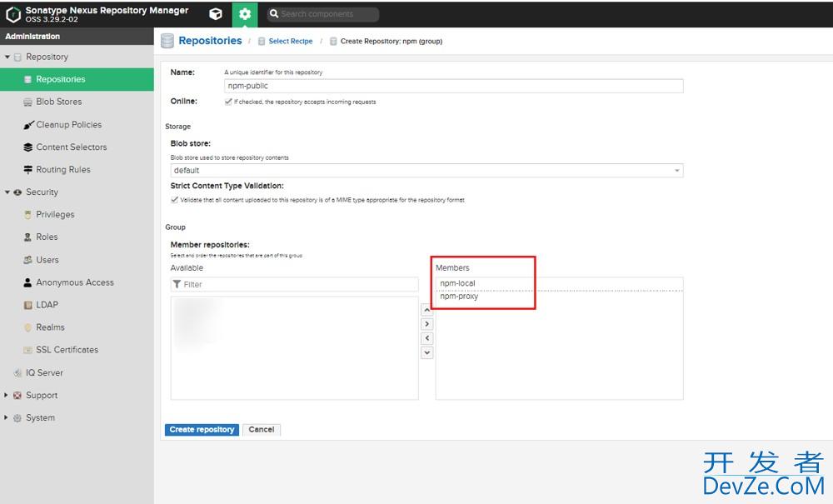Collapse the Repository tree section

point(7,57)
